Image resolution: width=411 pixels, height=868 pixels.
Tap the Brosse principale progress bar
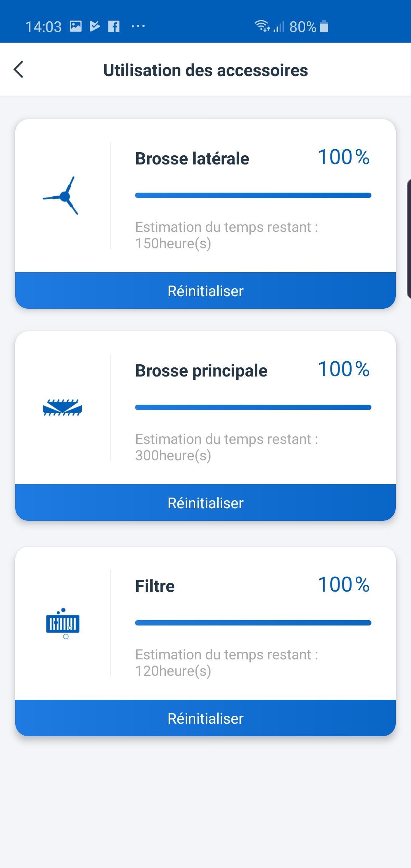click(x=253, y=407)
